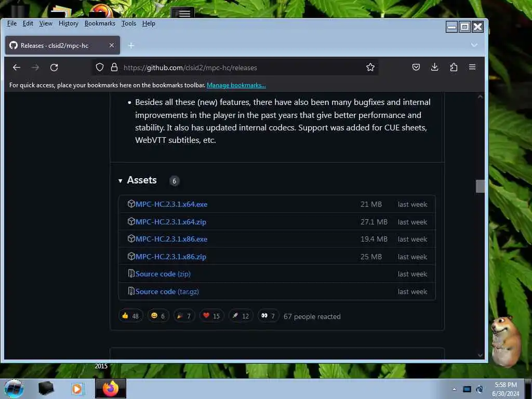Bookmark this page with the star icon
This screenshot has height=399, width=532.
coord(370,67)
